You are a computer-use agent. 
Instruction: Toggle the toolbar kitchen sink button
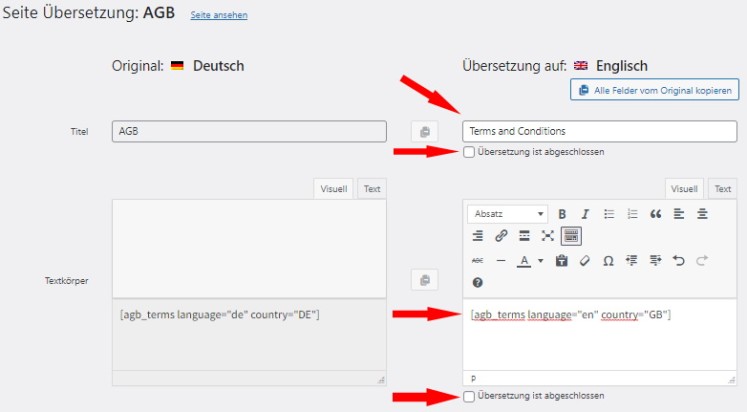571,236
